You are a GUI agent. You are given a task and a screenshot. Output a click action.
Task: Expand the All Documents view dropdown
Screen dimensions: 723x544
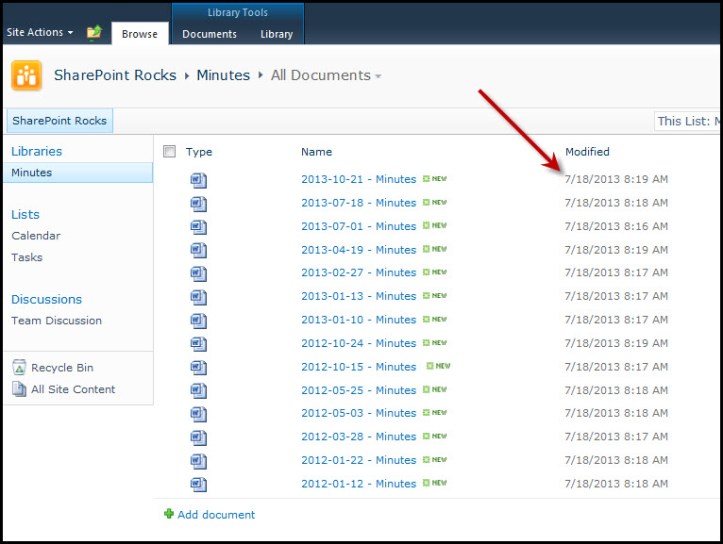point(378,76)
